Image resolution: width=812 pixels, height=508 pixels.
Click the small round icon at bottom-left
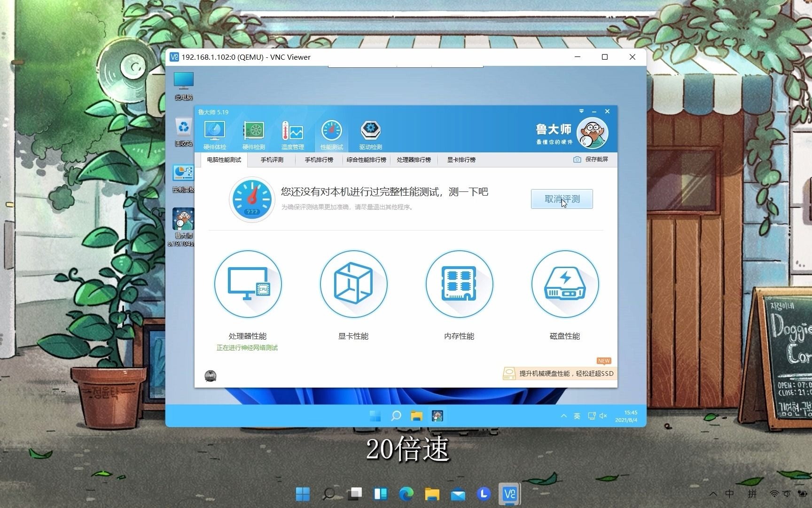coord(211,375)
